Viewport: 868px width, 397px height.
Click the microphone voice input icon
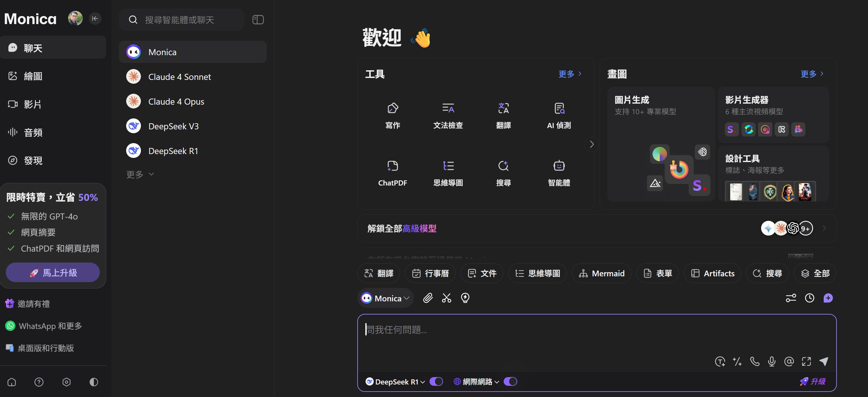[x=772, y=361]
